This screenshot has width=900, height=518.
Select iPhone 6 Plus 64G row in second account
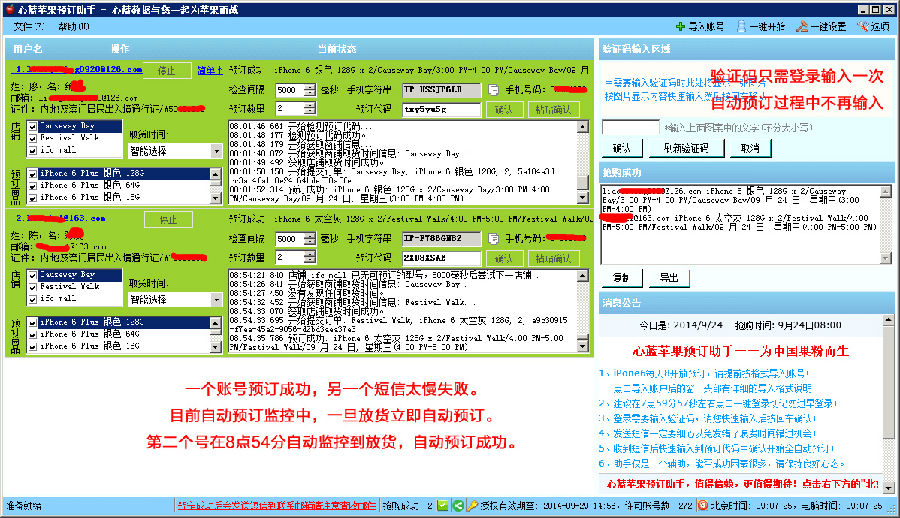click(x=118, y=334)
